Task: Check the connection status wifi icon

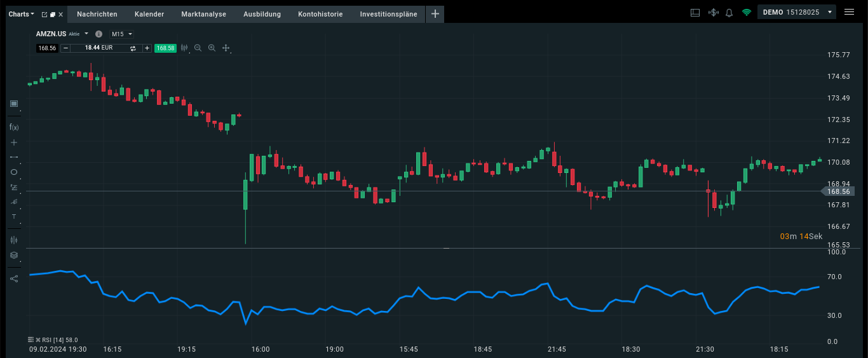Action: pyautogui.click(x=747, y=12)
